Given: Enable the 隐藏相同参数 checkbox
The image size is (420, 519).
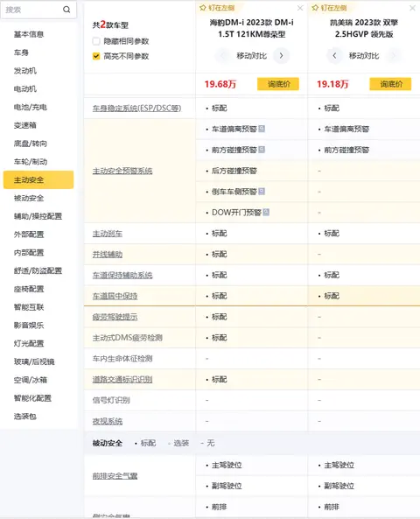Looking at the screenshot, I should click(x=96, y=41).
